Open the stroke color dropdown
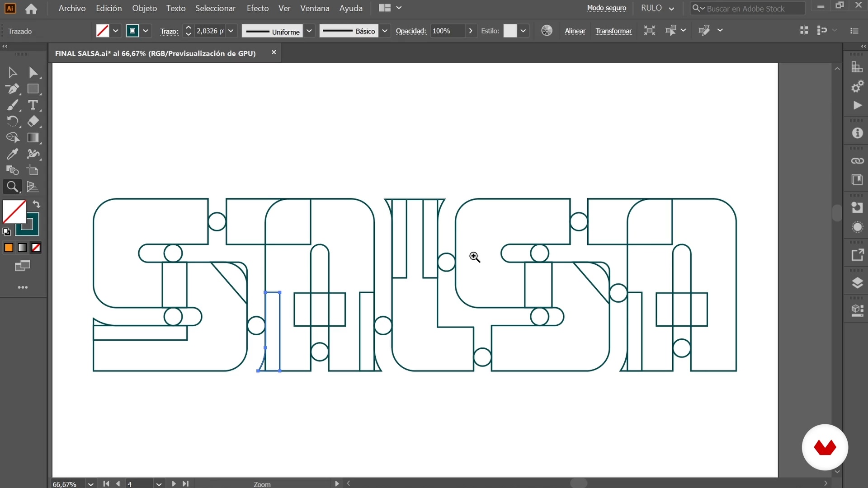This screenshot has height=488, width=868. [146, 31]
